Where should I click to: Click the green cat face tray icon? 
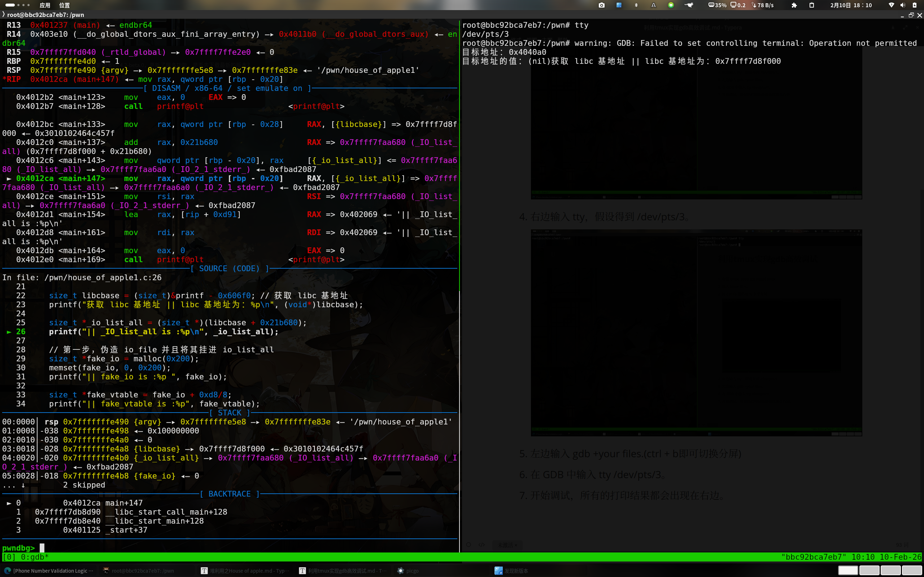[671, 5]
